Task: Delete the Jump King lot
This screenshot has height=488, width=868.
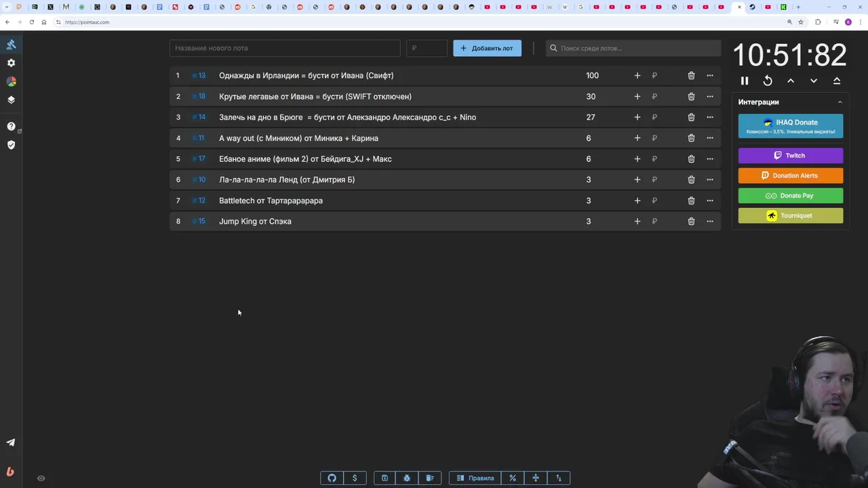Action: click(691, 221)
